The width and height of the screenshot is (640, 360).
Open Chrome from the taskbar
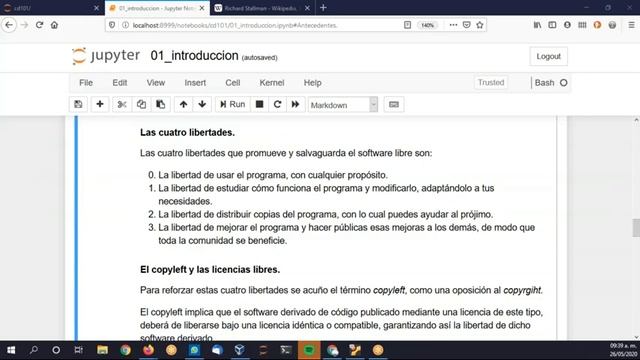pos(125,350)
